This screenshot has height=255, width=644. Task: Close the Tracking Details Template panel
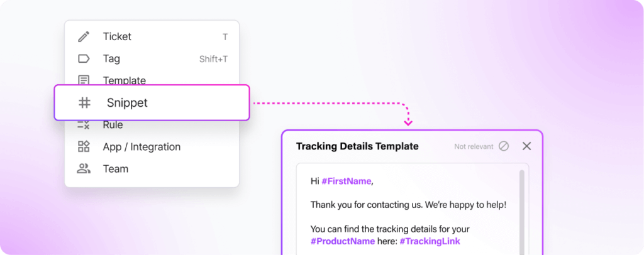(527, 146)
